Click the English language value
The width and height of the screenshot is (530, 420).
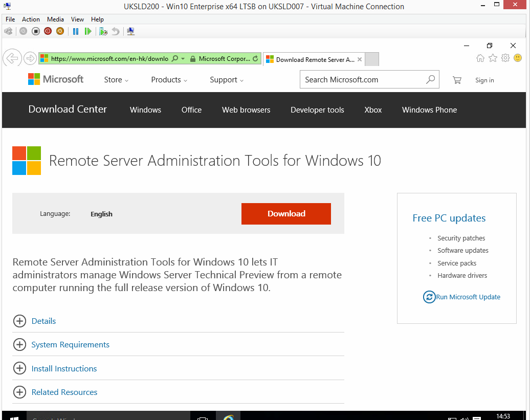point(101,214)
